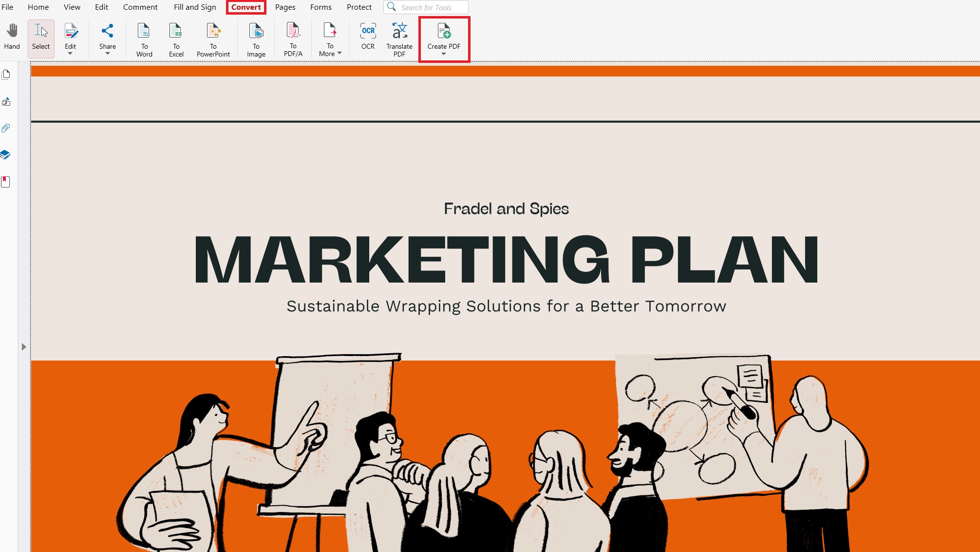Run the OCR tool

(x=368, y=37)
